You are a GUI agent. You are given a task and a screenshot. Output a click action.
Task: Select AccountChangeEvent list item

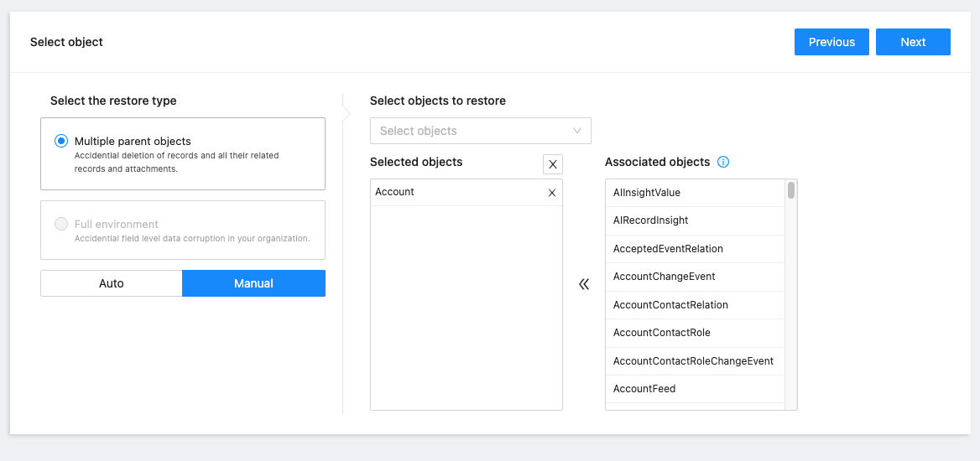tap(664, 277)
